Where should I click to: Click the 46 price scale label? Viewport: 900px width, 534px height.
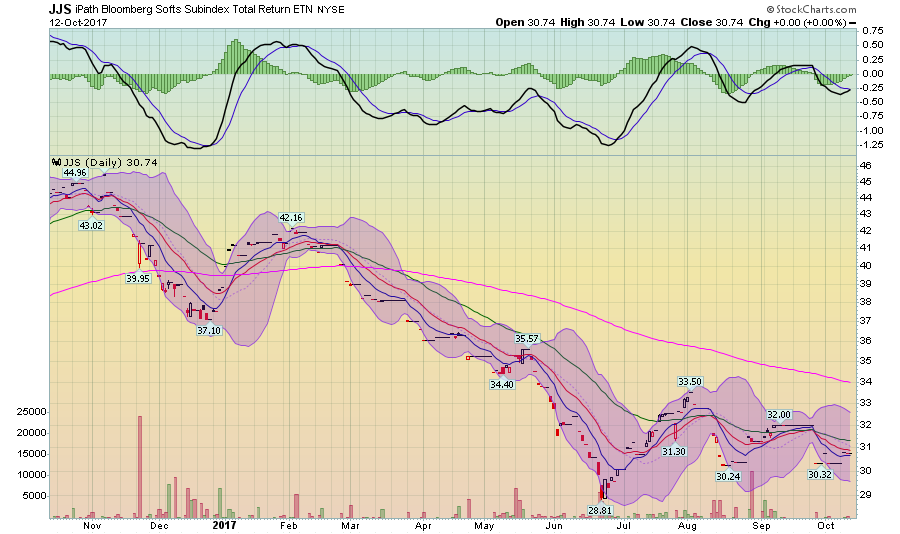coord(865,165)
